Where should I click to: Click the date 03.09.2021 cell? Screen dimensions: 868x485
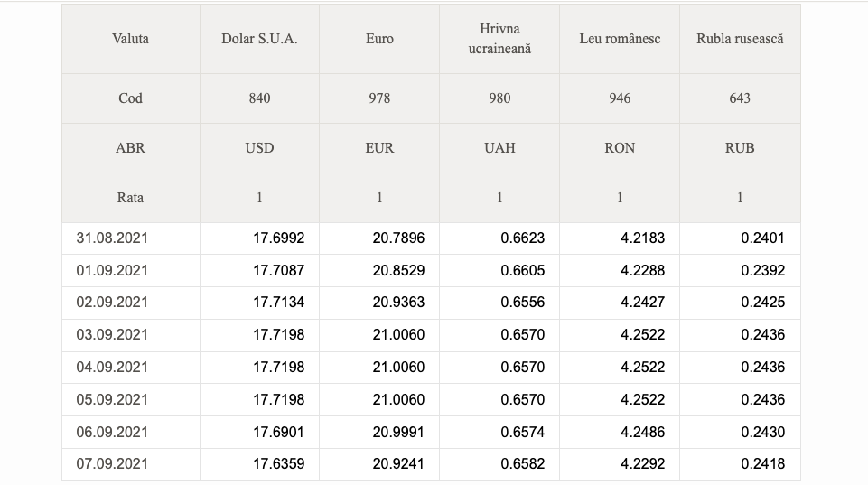[x=131, y=335]
